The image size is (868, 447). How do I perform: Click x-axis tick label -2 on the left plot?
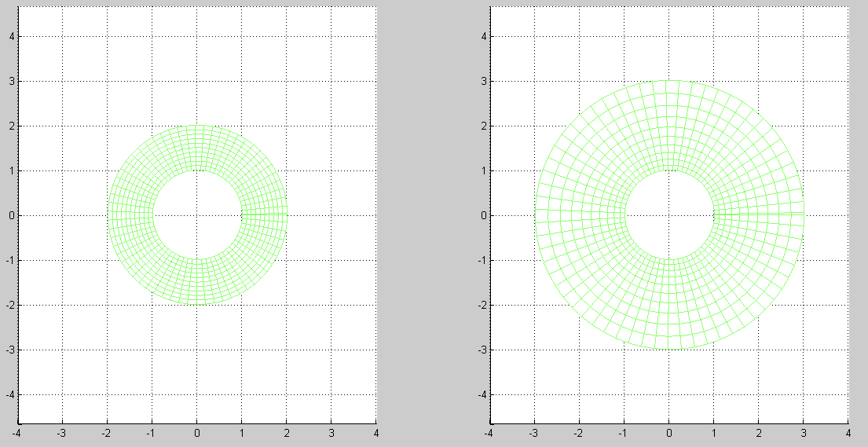pos(106,433)
